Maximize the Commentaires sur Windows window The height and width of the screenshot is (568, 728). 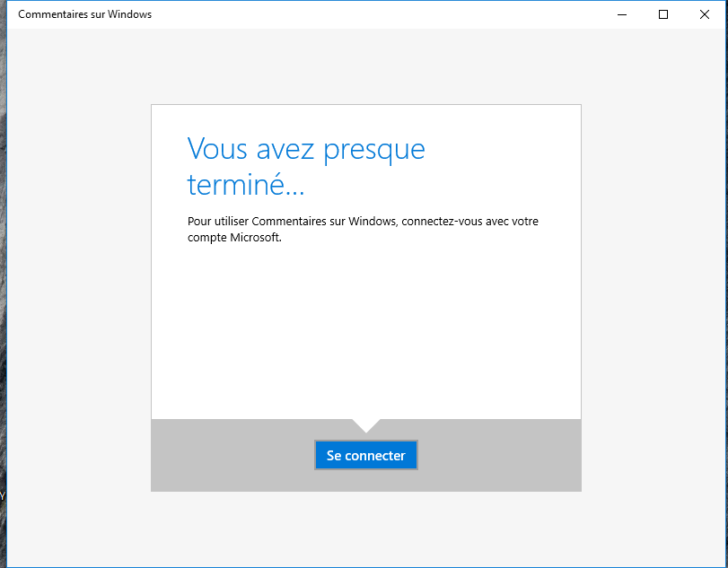(x=663, y=14)
